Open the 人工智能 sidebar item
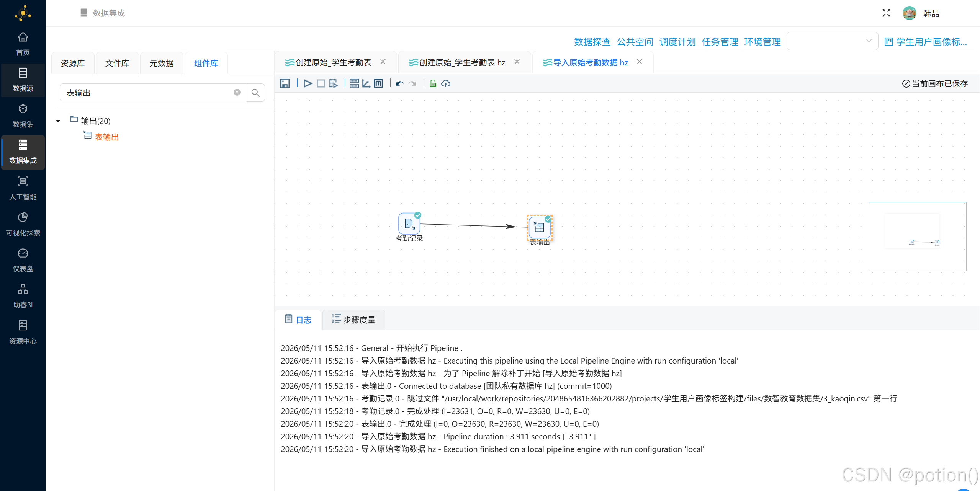The height and width of the screenshot is (491, 980). tap(23, 188)
